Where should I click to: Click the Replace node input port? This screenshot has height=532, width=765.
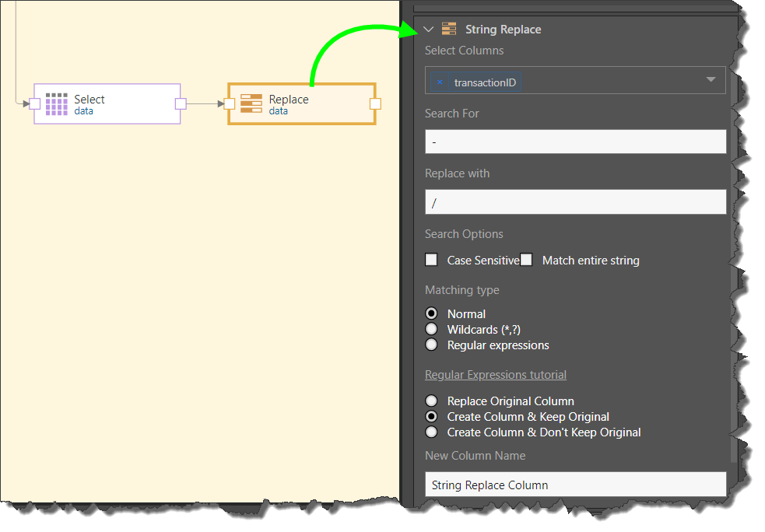[229, 103]
